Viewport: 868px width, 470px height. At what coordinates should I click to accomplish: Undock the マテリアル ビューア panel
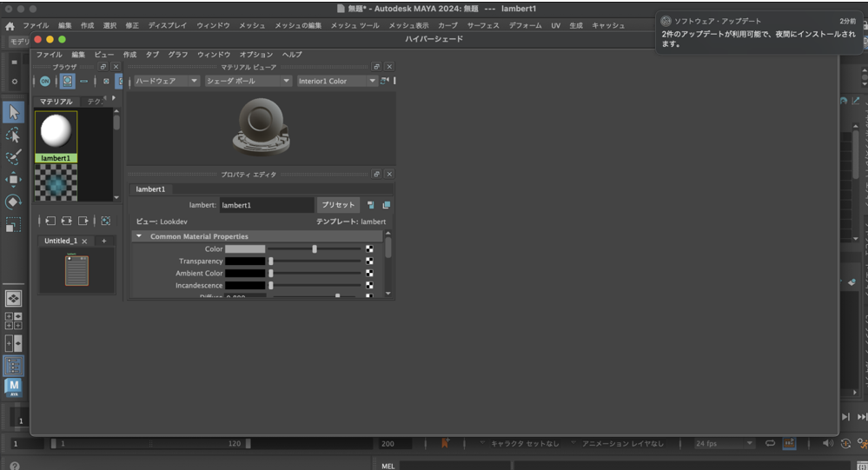pyautogui.click(x=376, y=66)
